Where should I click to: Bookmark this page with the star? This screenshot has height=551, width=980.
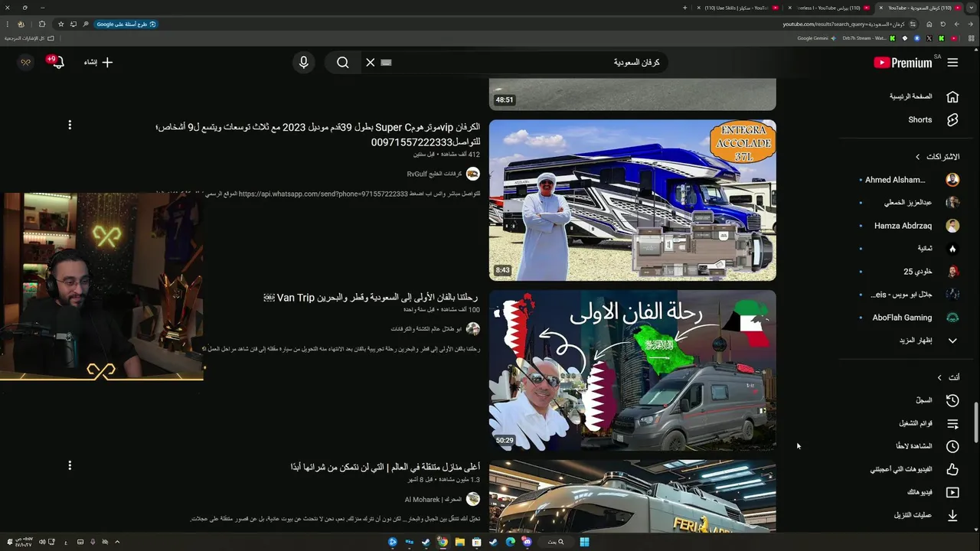pyautogui.click(x=61, y=24)
